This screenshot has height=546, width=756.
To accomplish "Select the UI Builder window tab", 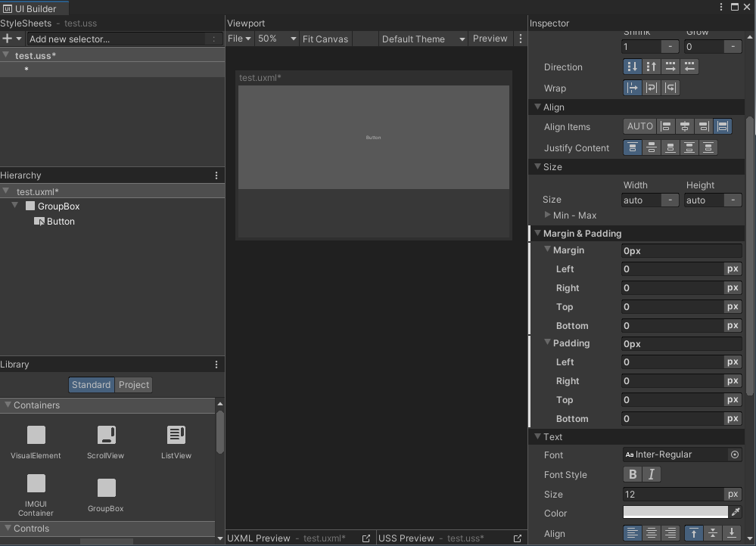I will (34, 8).
